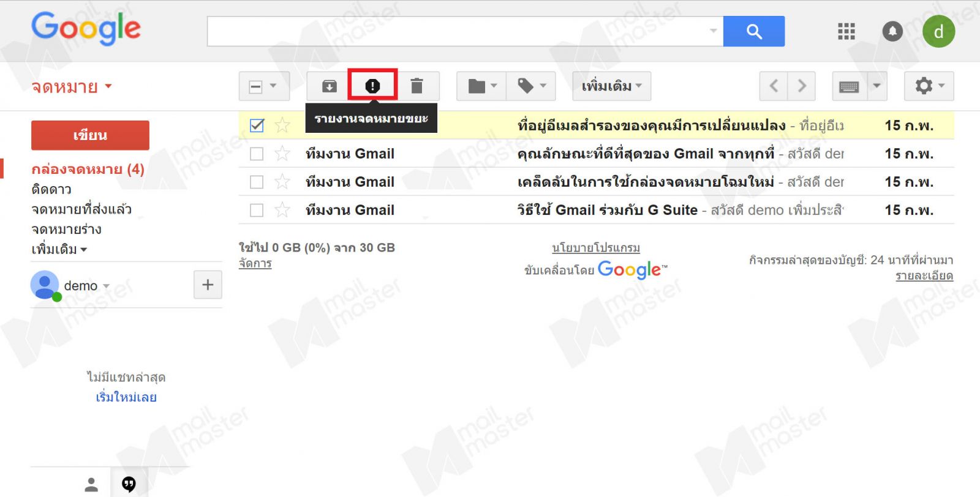Check the box for best Gmail features message

coord(257,154)
